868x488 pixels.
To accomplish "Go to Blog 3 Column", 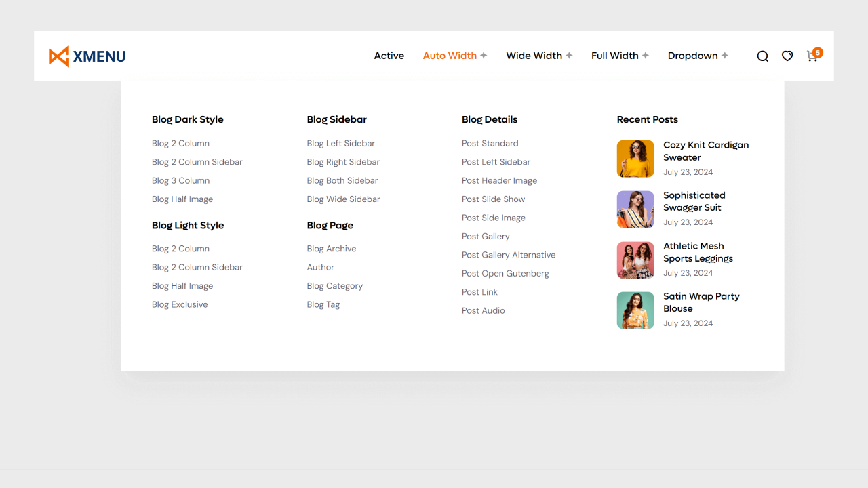I will pyautogui.click(x=180, y=180).
